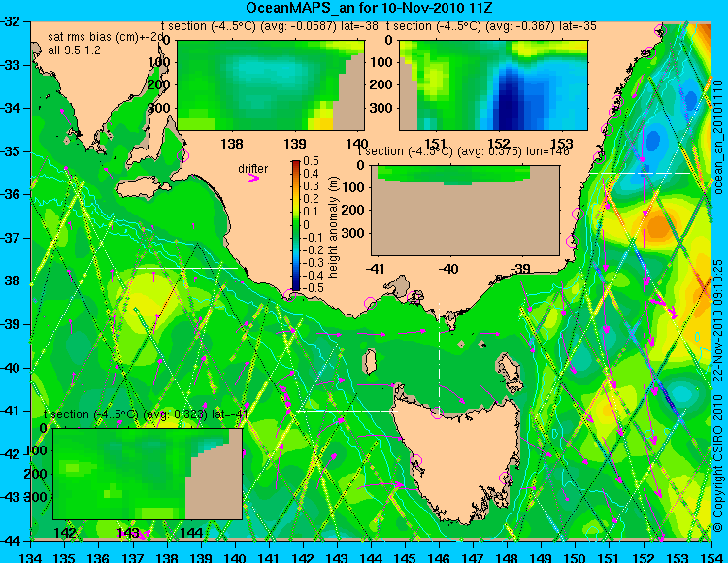Click the vertical 'ocean_an_20101110' text
Image resolution: width=728 pixels, height=563 pixels.
[718, 137]
